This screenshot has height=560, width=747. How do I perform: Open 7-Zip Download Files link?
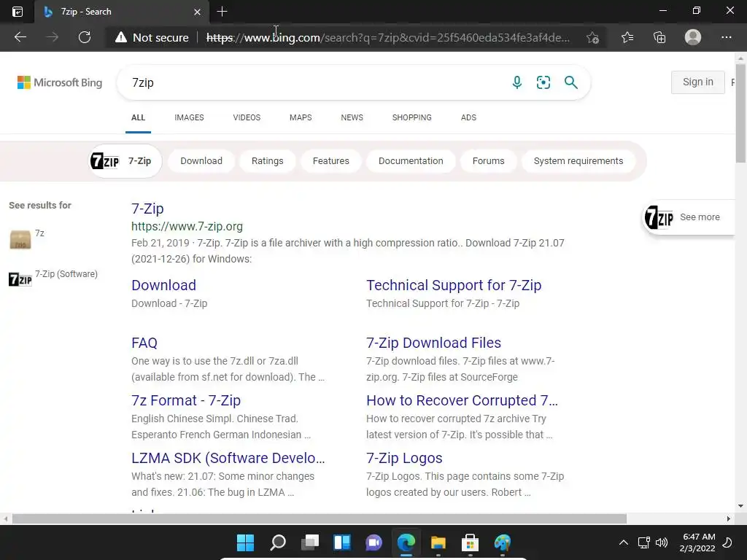coord(433,343)
